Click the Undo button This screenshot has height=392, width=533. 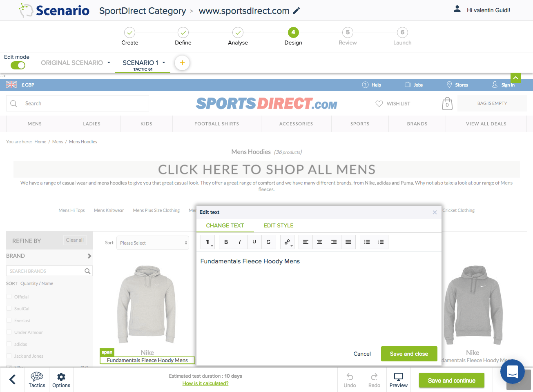(350, 380)
